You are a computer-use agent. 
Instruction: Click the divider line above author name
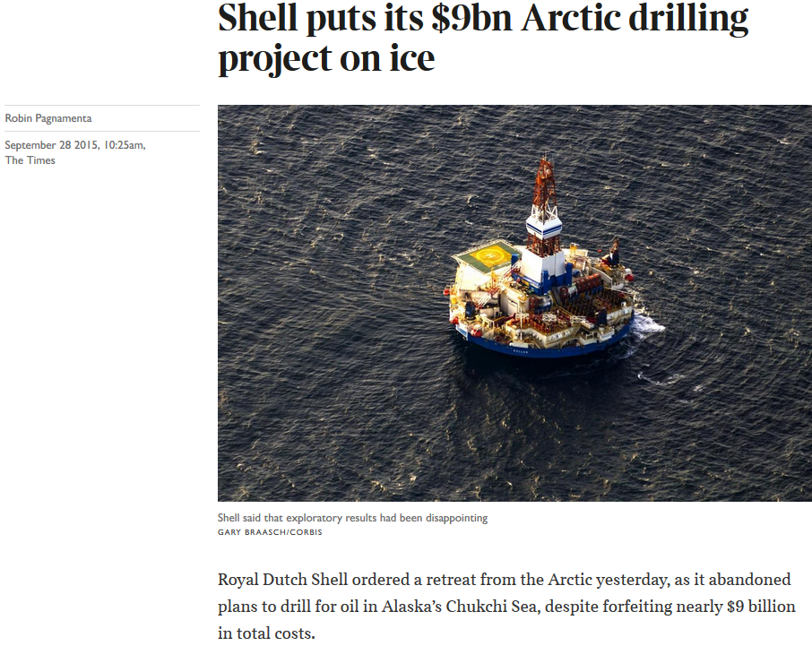coord(102,105)
